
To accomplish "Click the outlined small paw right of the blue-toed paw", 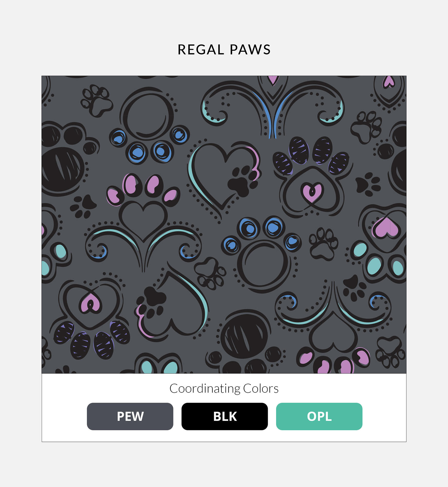I will (323, 244).
